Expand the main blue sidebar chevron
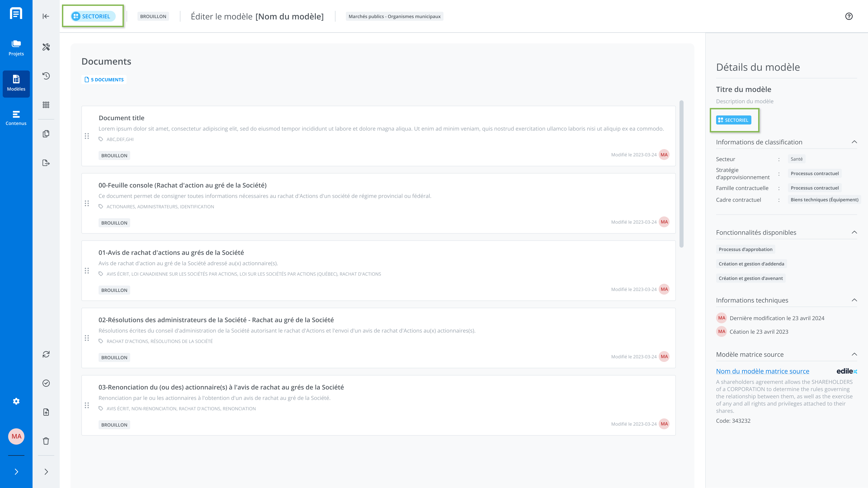The width and height of the screenshot is (868, 488). coord(16,472)
